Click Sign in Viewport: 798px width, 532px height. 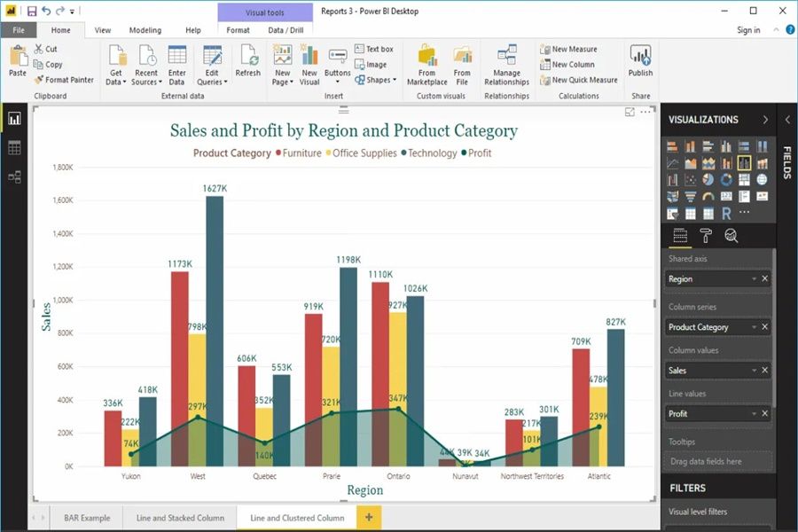(748, 30)
